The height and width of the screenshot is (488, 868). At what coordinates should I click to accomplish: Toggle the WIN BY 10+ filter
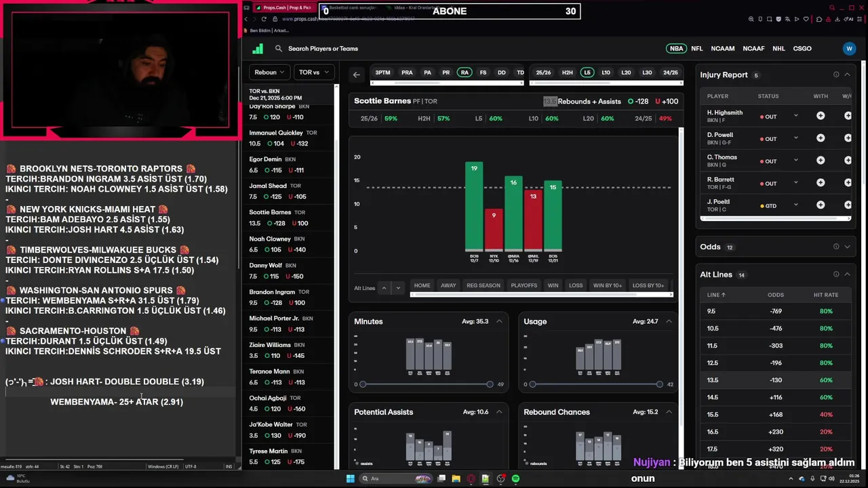point(608,285)
